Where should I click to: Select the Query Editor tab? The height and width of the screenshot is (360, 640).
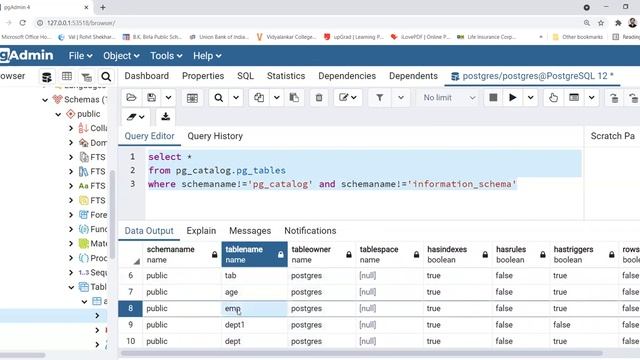(149, 136)
